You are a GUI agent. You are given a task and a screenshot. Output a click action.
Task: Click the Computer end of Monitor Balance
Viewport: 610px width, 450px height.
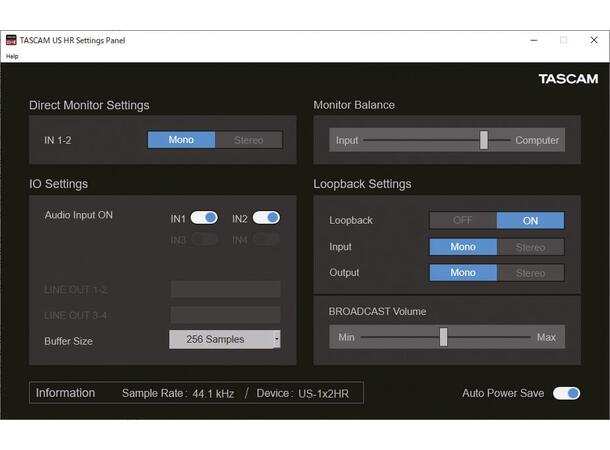pos(537,140)
